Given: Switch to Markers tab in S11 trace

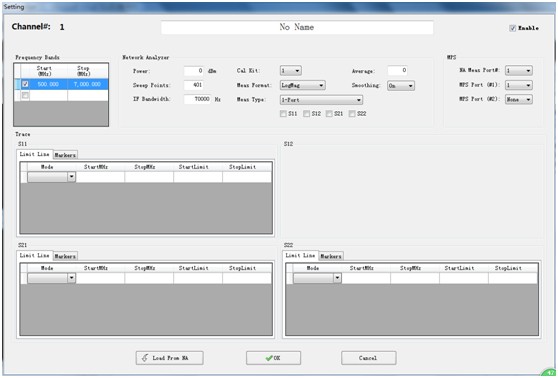Looking at the screenshot, I should tap(65, 155).
